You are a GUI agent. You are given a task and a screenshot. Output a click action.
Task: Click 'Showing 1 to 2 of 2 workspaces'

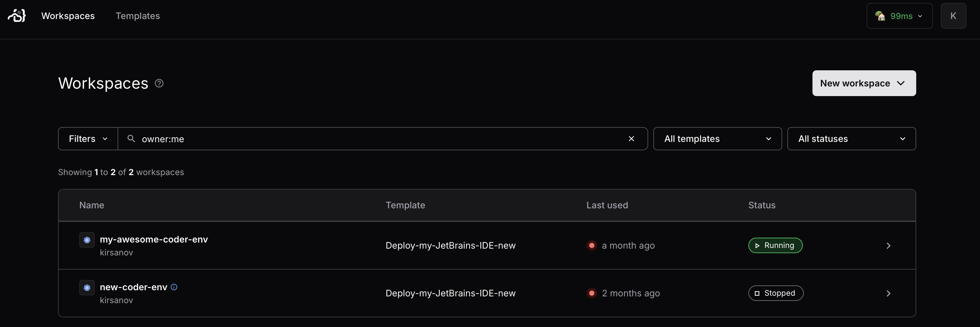pyautogui.click(x=121, y=172)
